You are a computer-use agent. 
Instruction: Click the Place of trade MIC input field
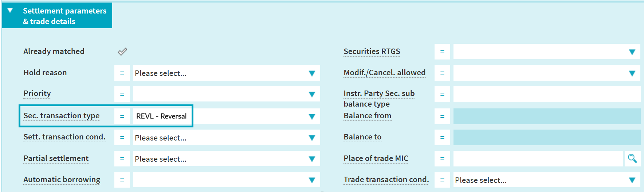(538, 159)
